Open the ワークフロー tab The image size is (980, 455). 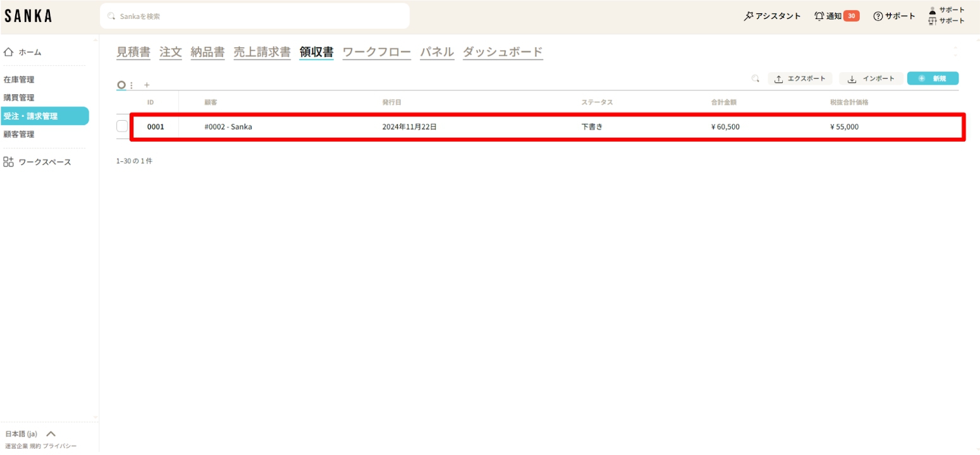[x=377, y=52]
